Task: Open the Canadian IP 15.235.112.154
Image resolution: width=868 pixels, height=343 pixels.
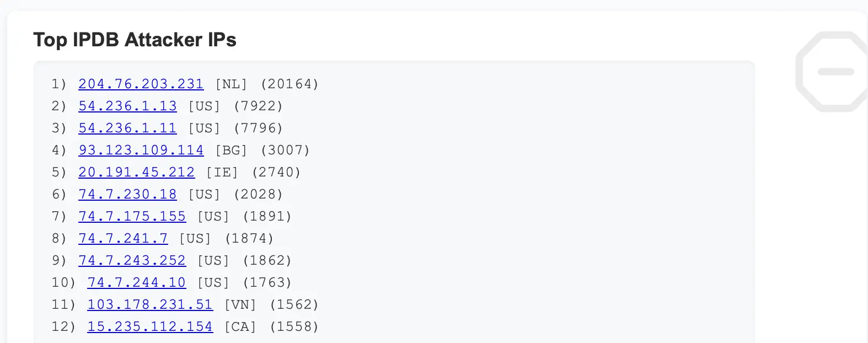Action: tap(149, 326)
